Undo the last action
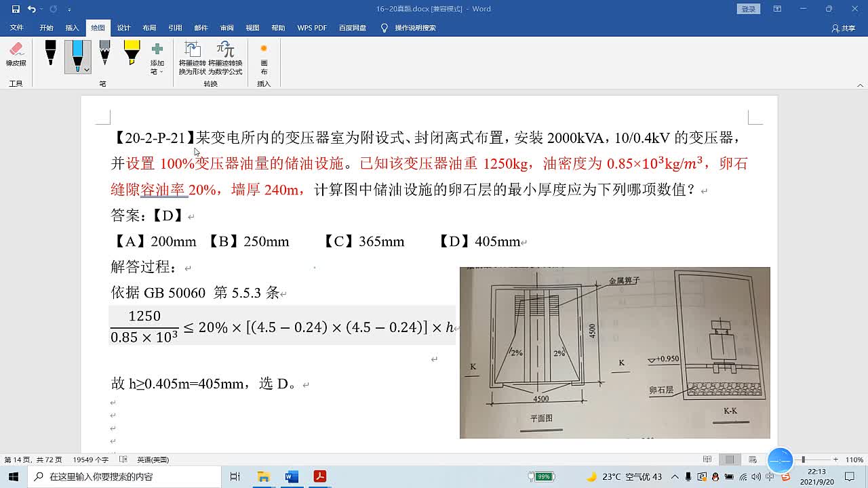Viewport: 868px width, 488px height. 31,9
